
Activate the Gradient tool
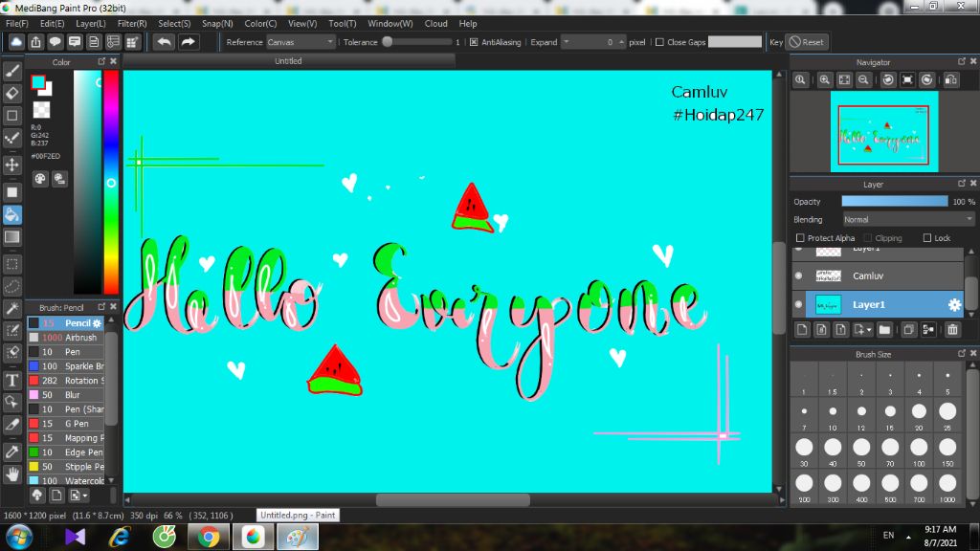point(12,236)
